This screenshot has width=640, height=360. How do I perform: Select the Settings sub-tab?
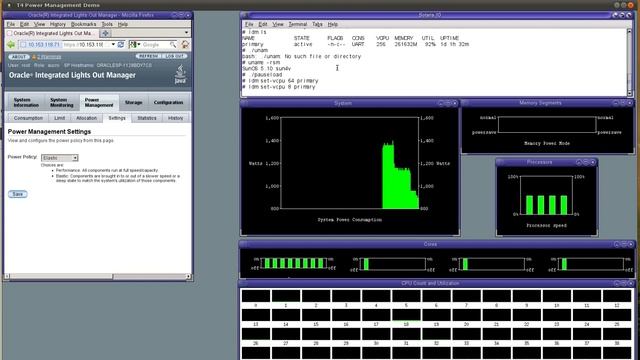pyautogui.click(x=117, y=118)
